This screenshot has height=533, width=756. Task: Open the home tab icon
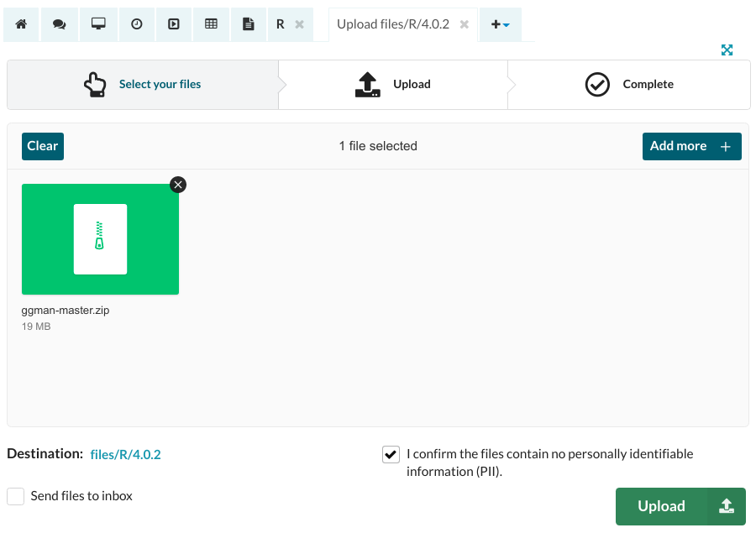(x=22, y=24)
